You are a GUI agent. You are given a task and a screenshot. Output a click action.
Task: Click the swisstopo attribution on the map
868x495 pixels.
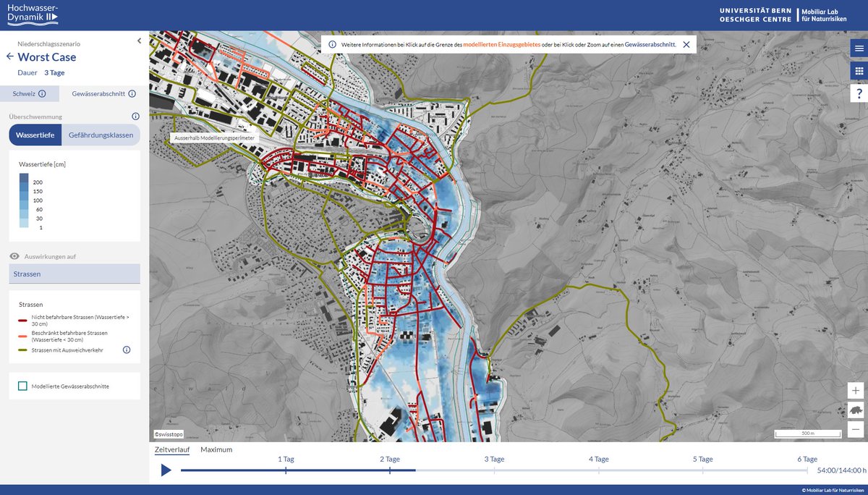169,434
